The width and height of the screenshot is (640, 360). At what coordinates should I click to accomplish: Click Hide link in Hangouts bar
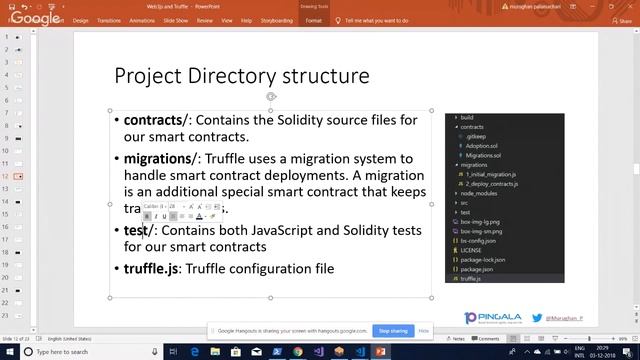(x=423, y=331)
